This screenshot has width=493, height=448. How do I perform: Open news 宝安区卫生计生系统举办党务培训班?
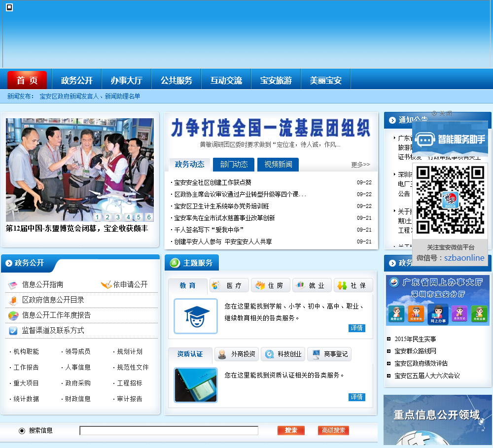222,206
